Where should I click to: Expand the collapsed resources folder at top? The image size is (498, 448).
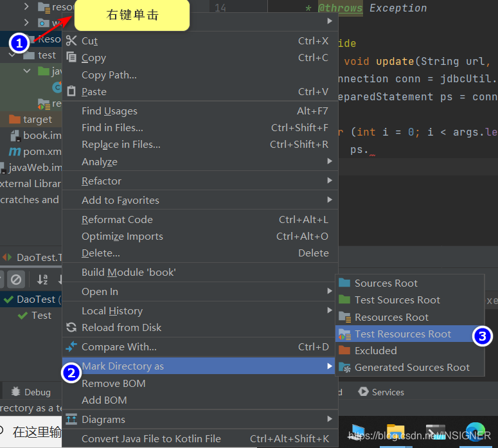point(26,6)
